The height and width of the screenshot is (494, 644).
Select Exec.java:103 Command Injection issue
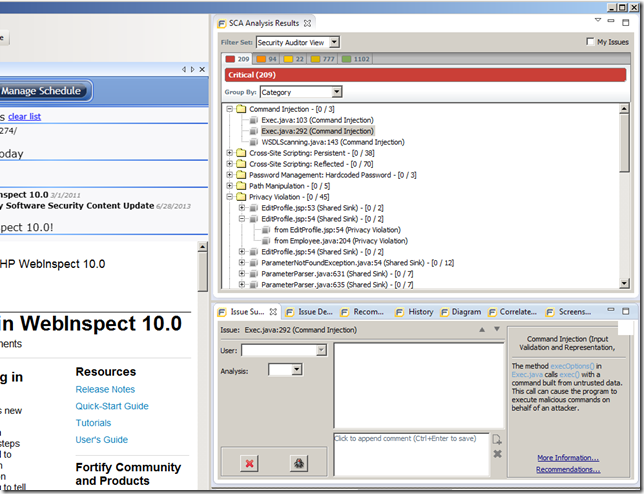[317, 120]
